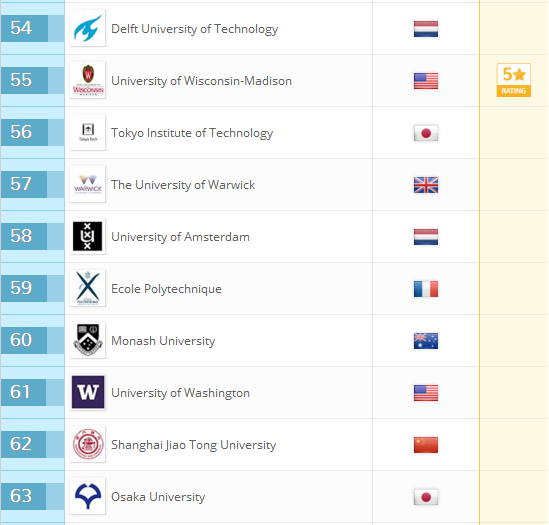
Task: Select the Warwick university logo
Action: (88, 184)
